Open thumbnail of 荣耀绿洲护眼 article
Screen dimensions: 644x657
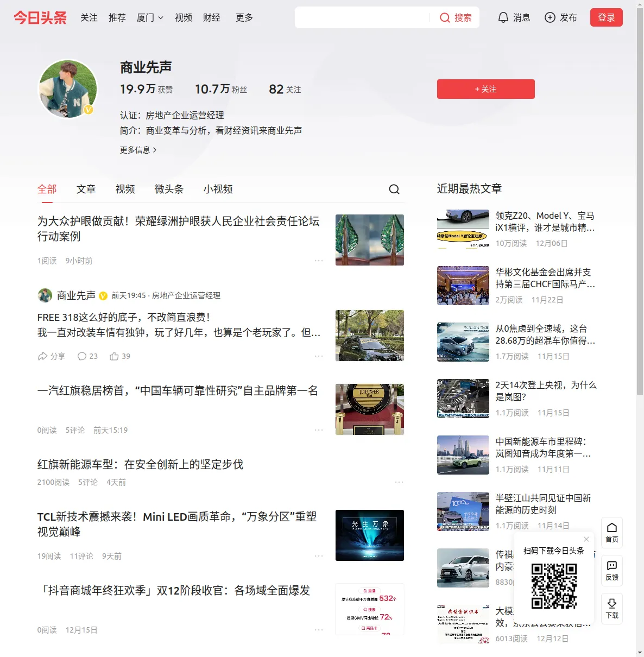(x=370, y=240)
